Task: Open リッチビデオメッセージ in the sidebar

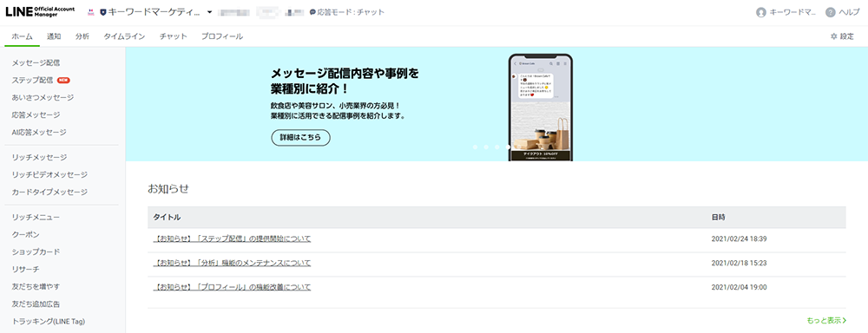Action: pyautogui.click(x=49, y=175)
